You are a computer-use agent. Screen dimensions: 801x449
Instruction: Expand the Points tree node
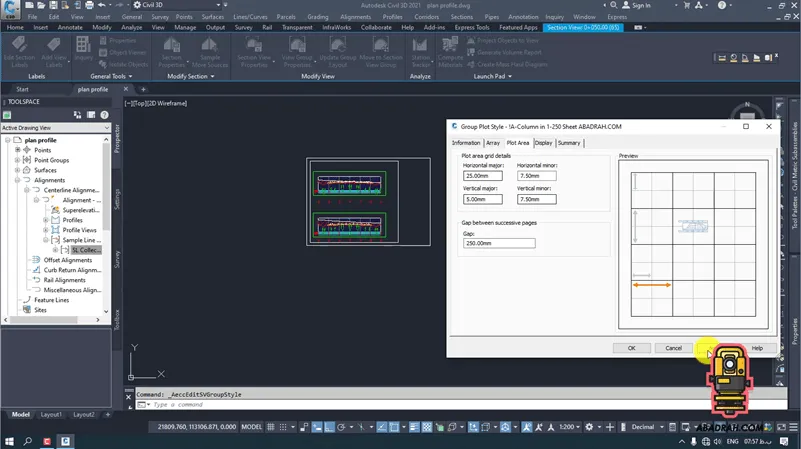[x=18, y=150]
